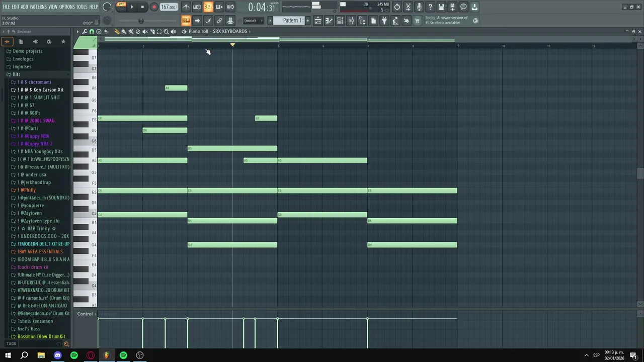This screenshot has height=362, width=644.
Task: Select the Draw pencil tool in piano roll
Action: (x=117, y=32)
